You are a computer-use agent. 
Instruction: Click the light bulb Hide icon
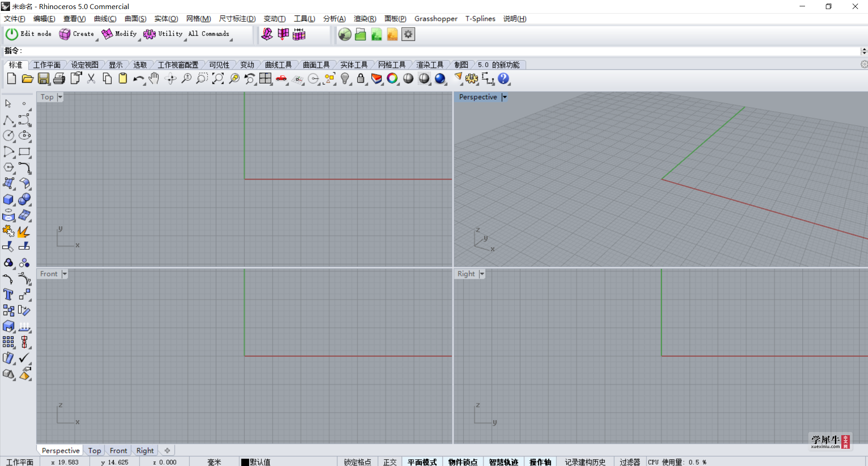pyautogui.click(x=345, y=79)
